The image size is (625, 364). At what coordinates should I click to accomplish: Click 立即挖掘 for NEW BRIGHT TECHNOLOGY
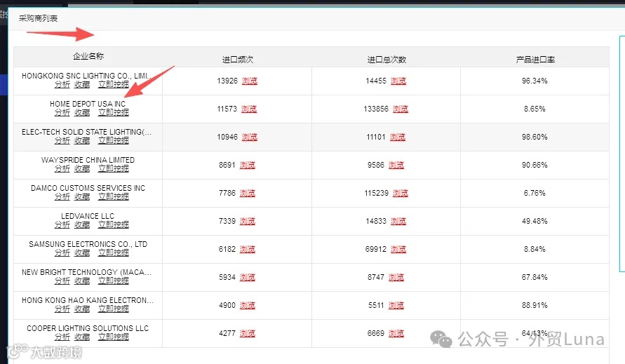pyautogui.click(x=114, y=281)
